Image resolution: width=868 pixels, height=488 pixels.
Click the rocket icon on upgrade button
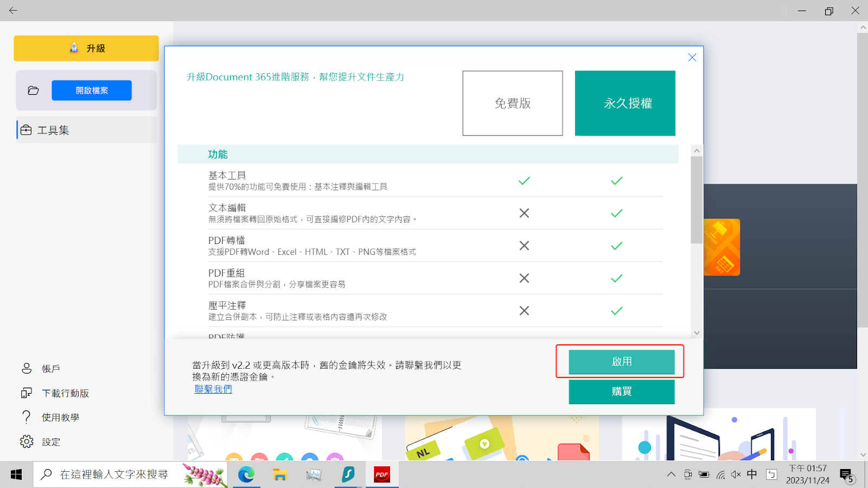click(x=74, y=48)
